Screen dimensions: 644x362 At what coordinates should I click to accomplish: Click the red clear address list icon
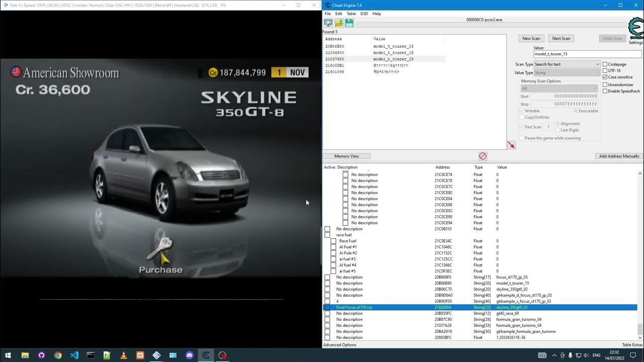point(483,156)
